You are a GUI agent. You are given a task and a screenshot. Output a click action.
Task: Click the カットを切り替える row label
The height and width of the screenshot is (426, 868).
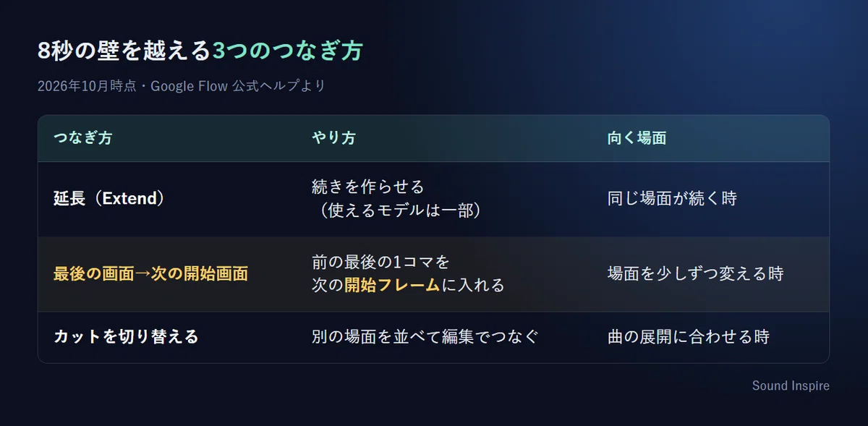126,337
